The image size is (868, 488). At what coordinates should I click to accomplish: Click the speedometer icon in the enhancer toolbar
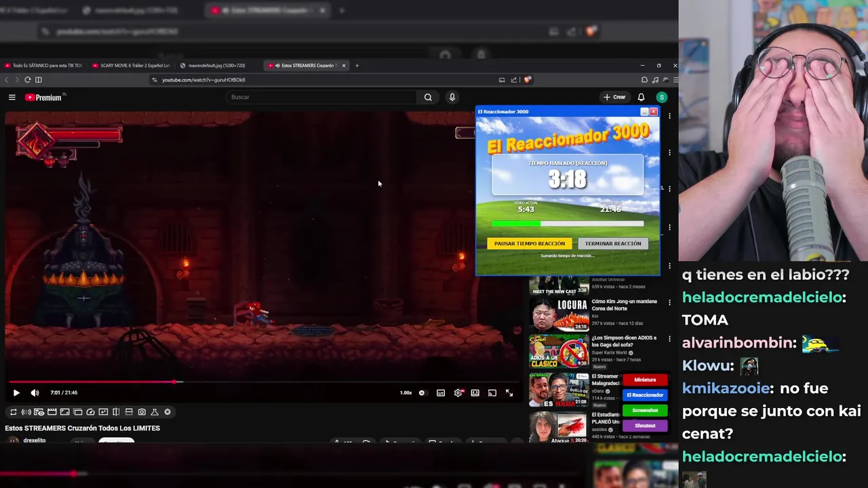tap(90, 412)
